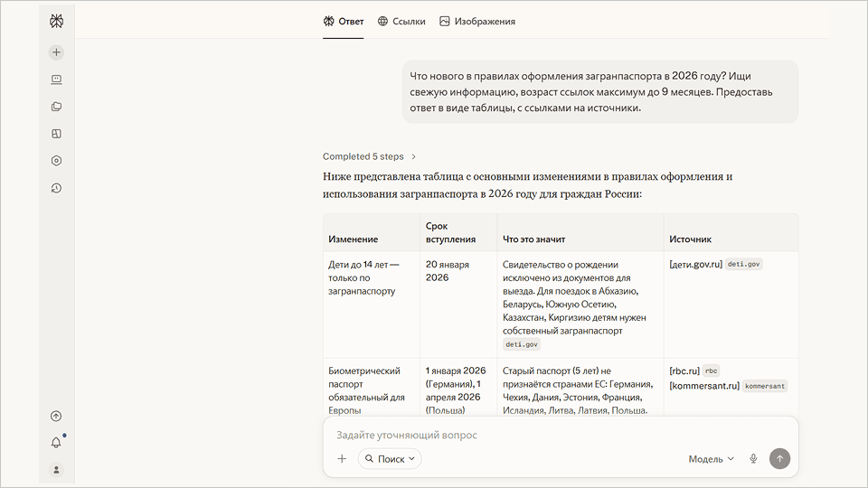Open the stacked pages library icon
The height and width of the screenshot is (488, 868).
pos(56,107)
